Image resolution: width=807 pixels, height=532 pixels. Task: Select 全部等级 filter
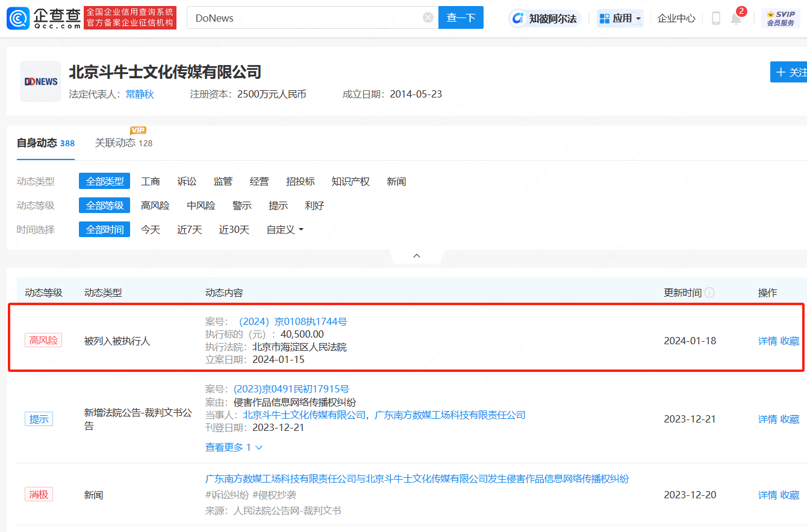[x=104, y=205]
